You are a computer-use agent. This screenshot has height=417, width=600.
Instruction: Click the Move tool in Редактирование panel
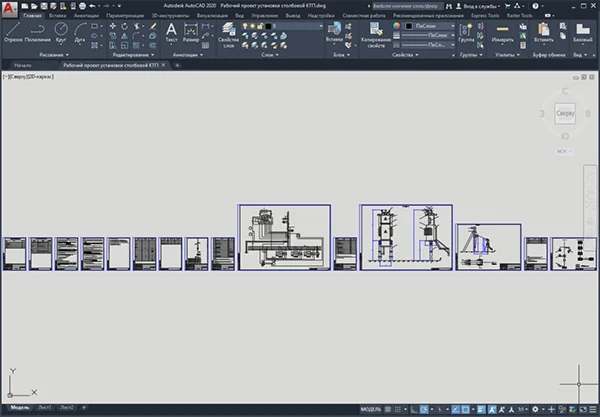pyautogui.click(x=113, y=26)
